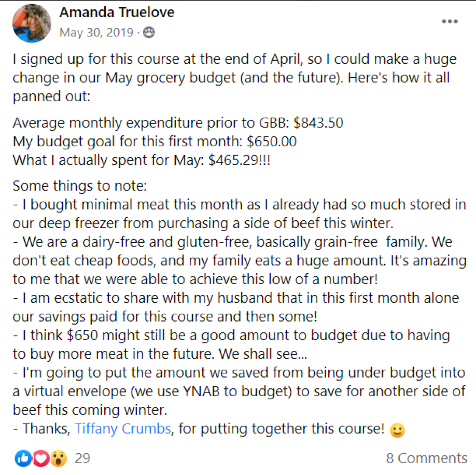Click the budget goal $650.00 line
The image size is (476, 475).
coord(155,142)
